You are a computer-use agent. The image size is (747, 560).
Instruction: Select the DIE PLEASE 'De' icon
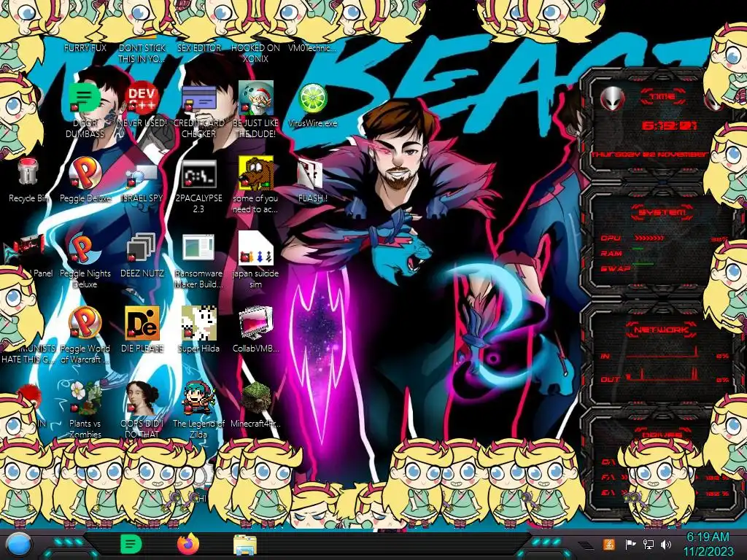point(142,323)
